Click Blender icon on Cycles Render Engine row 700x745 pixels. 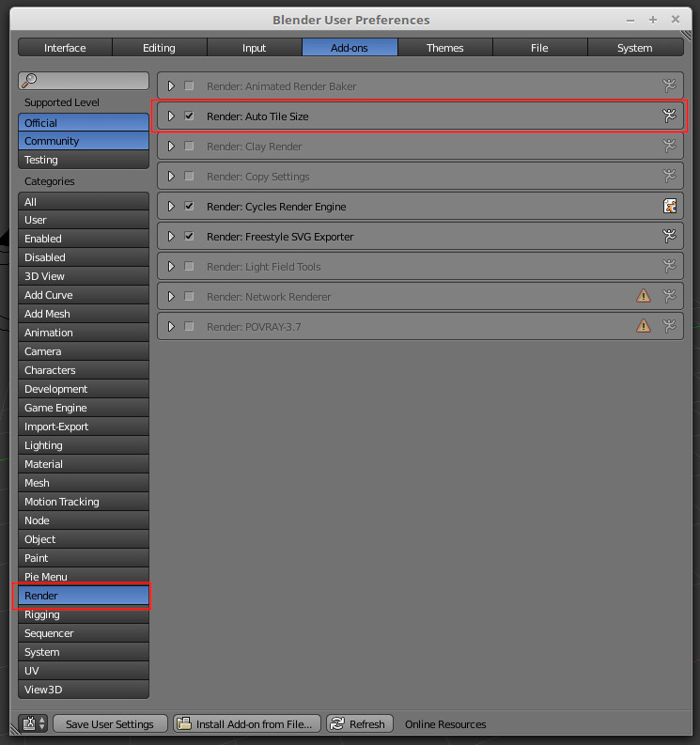click(669, 206)
